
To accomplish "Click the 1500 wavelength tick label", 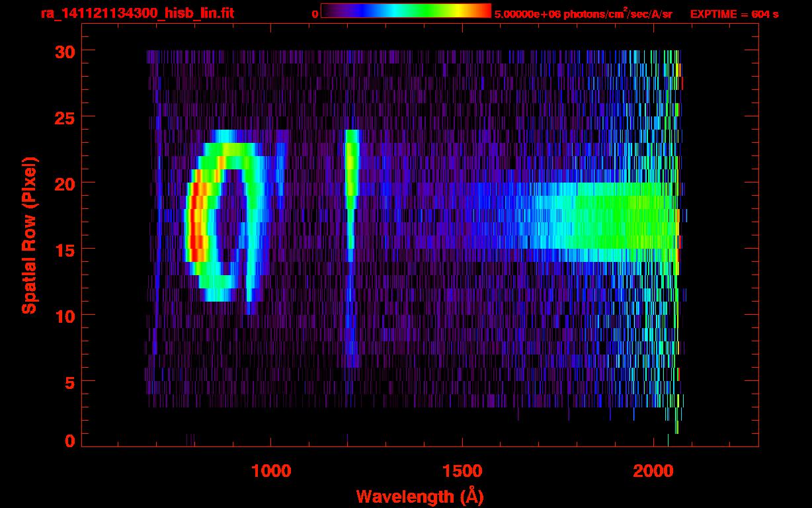I will pos(462,471).
